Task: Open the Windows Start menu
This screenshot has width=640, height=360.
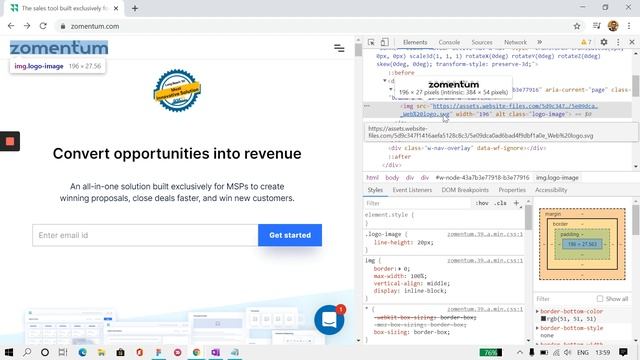Action: (9, 352)
